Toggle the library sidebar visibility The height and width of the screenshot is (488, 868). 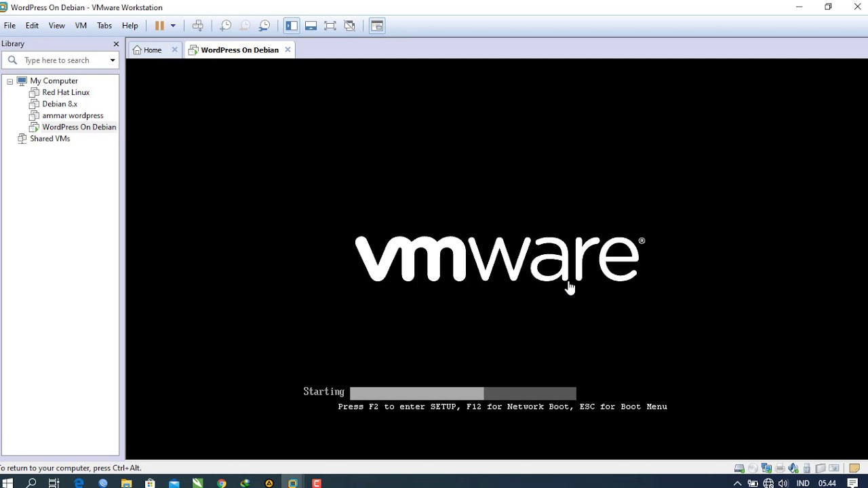292,26
